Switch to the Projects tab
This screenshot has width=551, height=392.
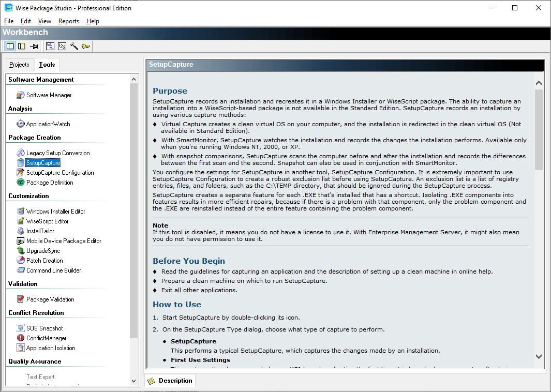pos(19,64)
